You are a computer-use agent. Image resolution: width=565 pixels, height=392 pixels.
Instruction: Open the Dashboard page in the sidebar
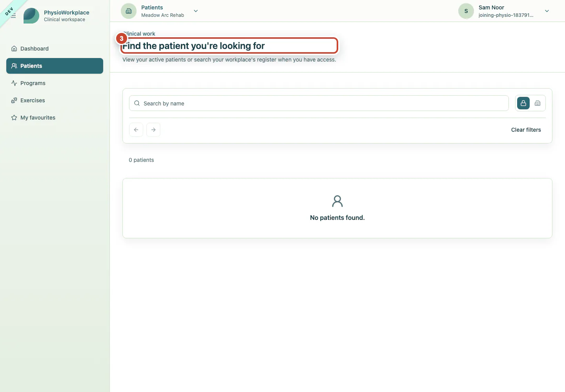(x=55, y=49)
